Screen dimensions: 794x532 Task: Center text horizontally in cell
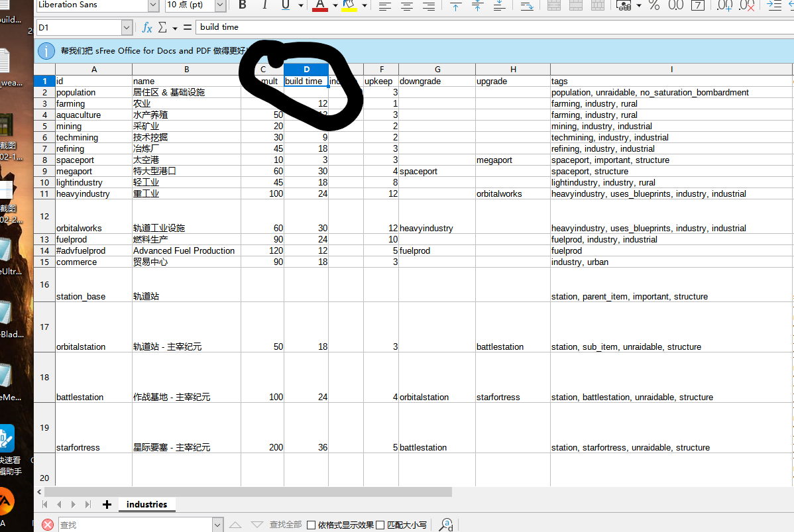[407, 6]
